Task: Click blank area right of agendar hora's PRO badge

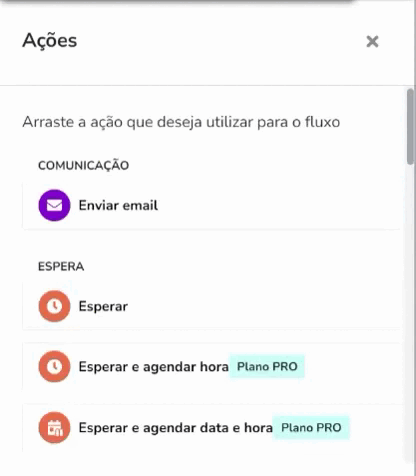Action: coord(352,366)
